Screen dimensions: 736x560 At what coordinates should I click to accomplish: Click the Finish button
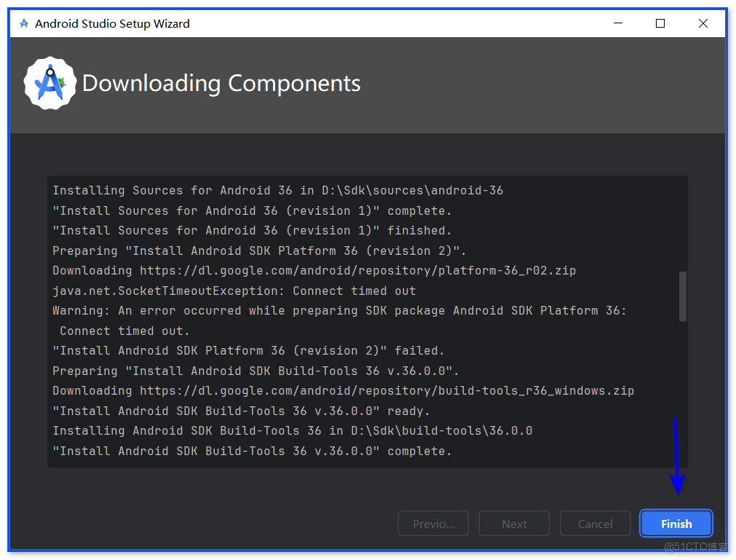click(x=675, y=523)
